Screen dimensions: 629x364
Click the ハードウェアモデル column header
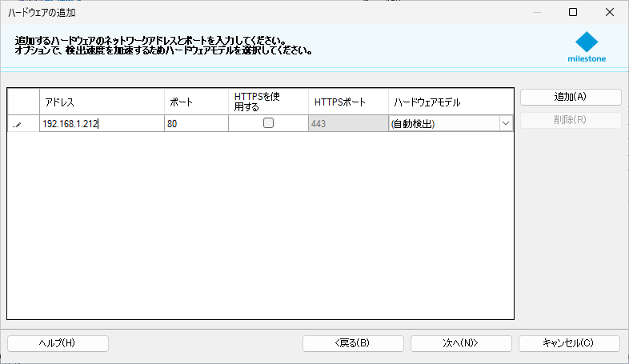(451, 102)
